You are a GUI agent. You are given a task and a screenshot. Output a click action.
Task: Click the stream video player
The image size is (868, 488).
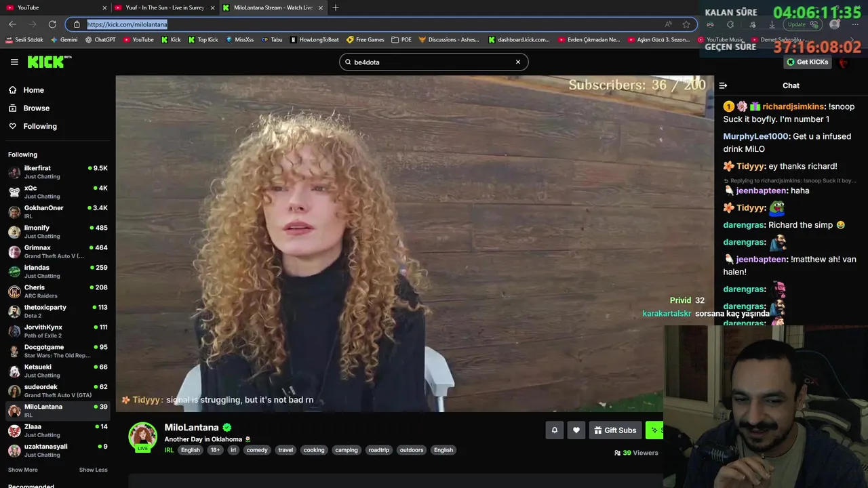coord(414,243)
